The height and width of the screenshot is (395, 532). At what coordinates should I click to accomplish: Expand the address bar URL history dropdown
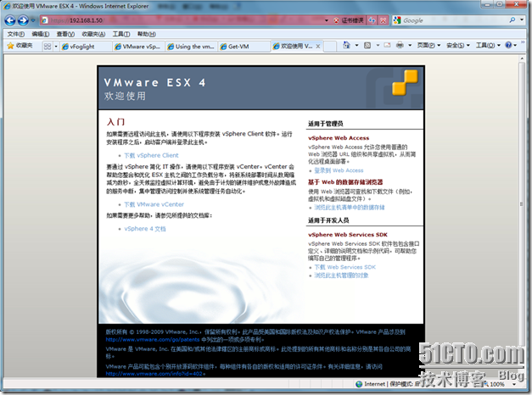point(327,20)
